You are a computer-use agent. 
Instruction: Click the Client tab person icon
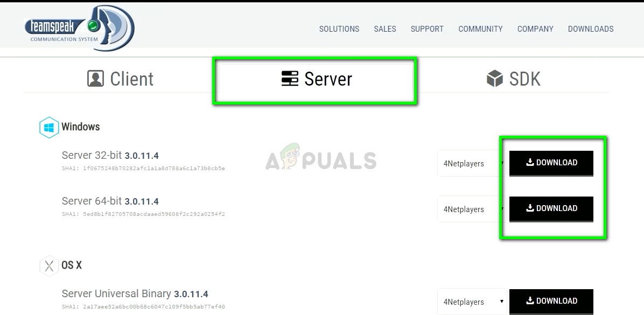(x=95, y=78)
